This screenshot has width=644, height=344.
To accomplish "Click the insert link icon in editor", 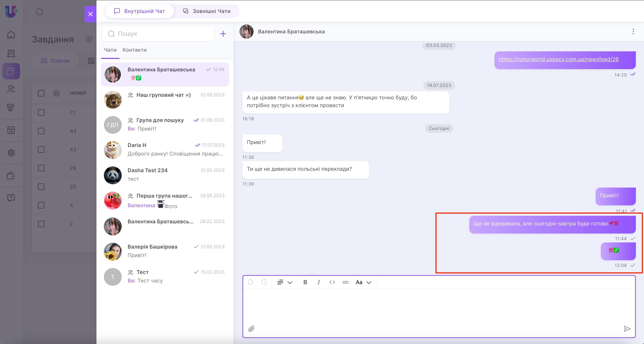I will coord(346,282).
